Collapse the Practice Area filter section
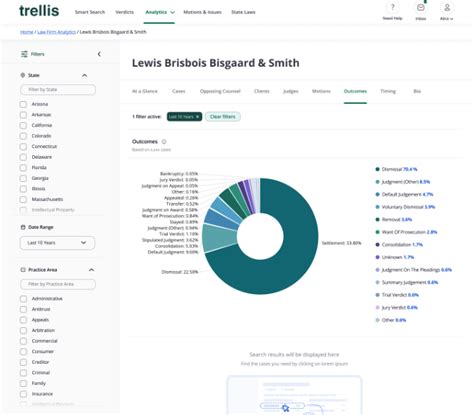This screenshot has width=474, height=415. tap(91, 270)
